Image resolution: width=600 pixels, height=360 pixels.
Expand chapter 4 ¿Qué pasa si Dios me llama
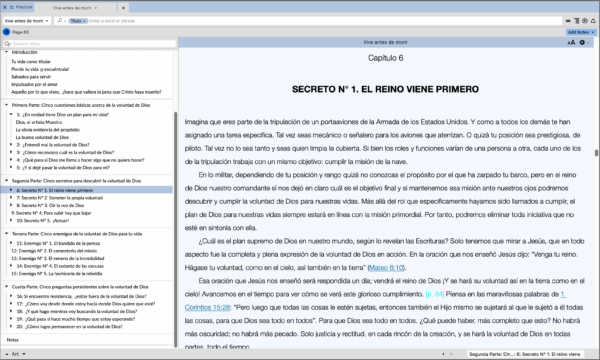point(11,160)
